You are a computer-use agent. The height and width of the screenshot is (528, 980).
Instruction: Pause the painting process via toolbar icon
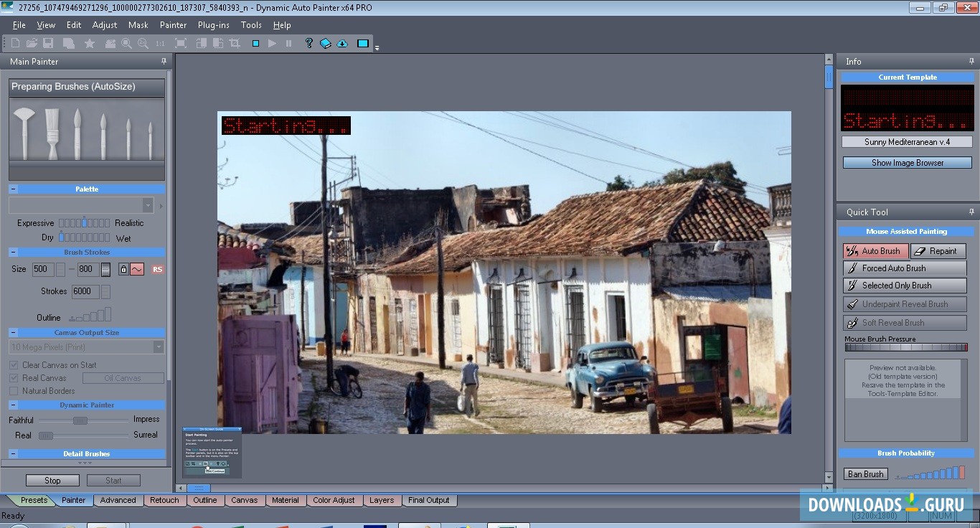(x=289, y=43)
